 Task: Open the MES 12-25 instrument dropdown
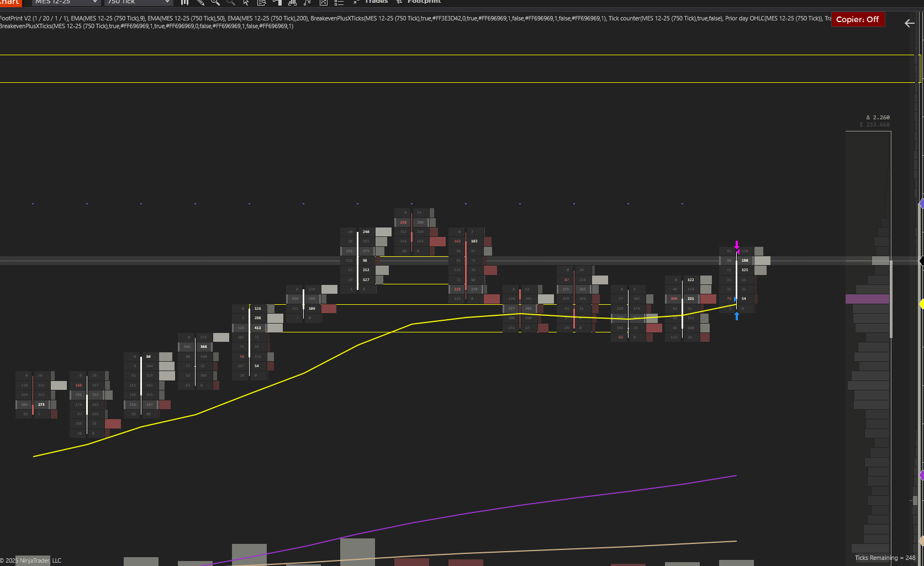click(x=66, y=2)
